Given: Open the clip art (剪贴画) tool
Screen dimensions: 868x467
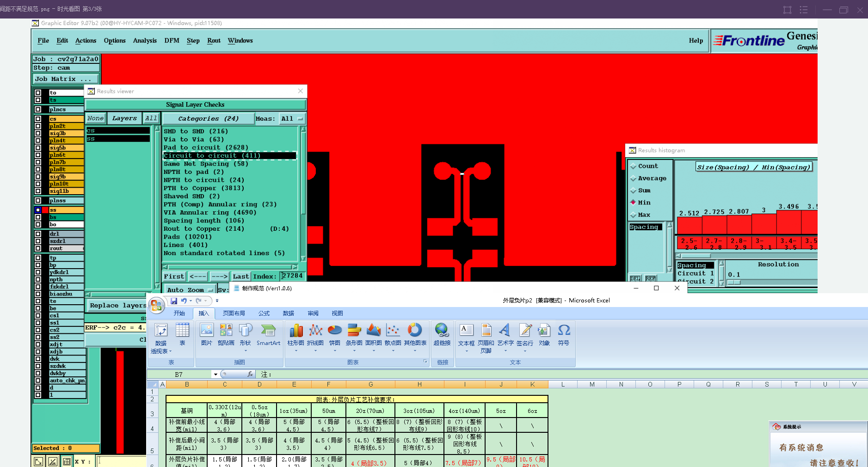Looking at the screenshot, I should tap(226, 335).
